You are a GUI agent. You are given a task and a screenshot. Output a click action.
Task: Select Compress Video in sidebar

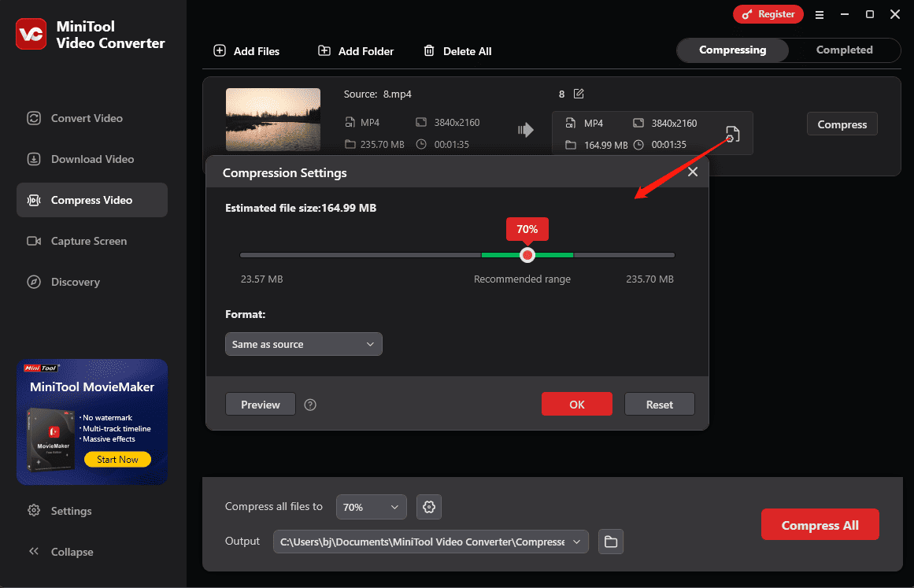(91, 200)
